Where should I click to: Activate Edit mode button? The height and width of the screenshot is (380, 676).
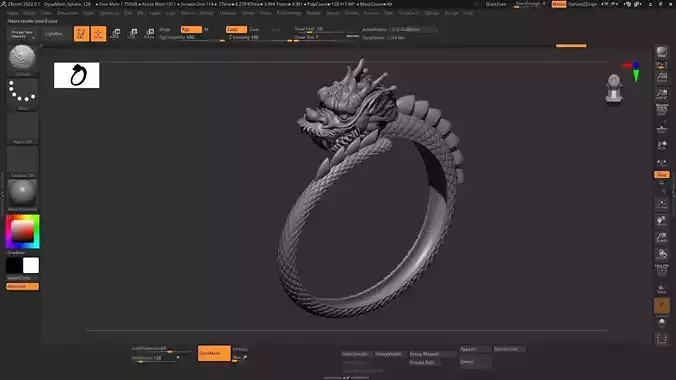click(x=81, y=34)
